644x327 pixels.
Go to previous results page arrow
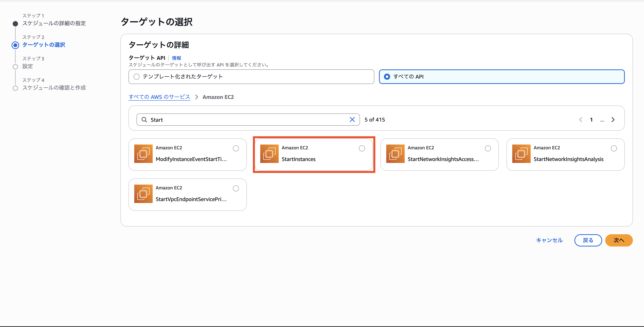[581, 120]
